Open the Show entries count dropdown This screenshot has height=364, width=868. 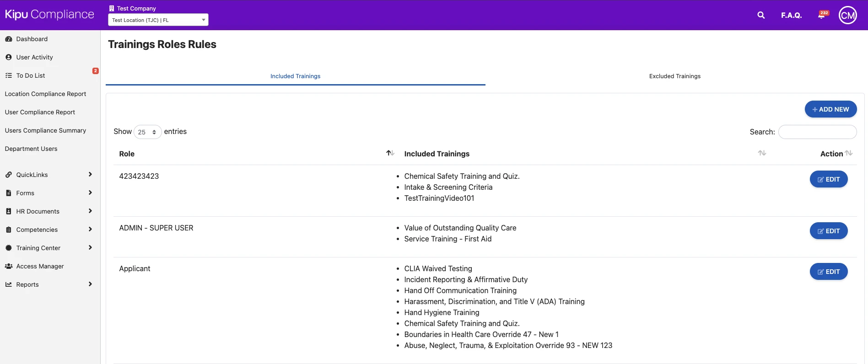[147, 132]
